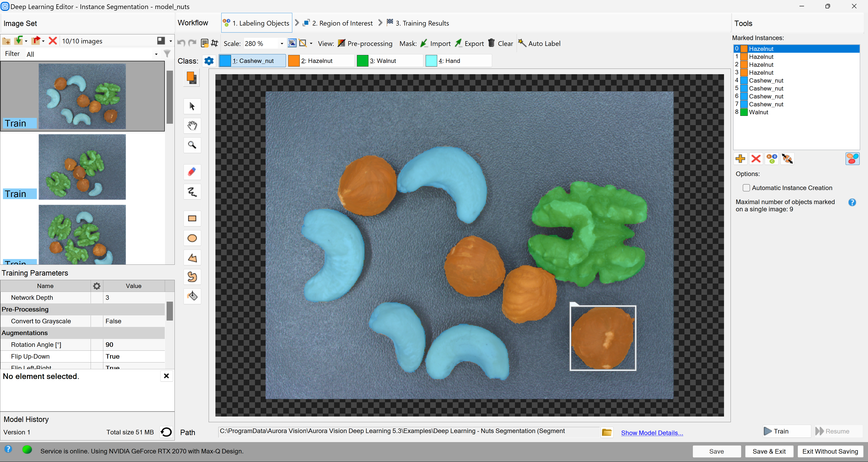The image size is (868, 462).
Task: Enable Automatic Instance Creation checkbox
Action: coord(746,188)
